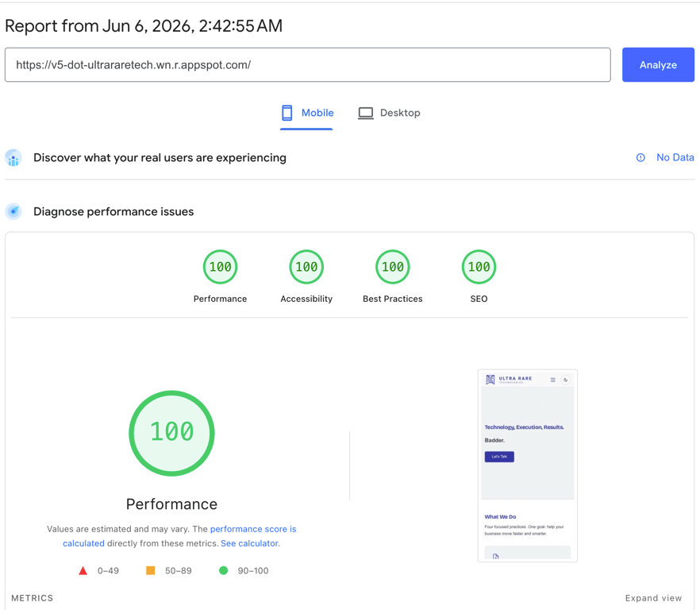The height and width of the screenshot is (610, 700).
Task: Select the Performance 100 score gauge
Action: 220,267
